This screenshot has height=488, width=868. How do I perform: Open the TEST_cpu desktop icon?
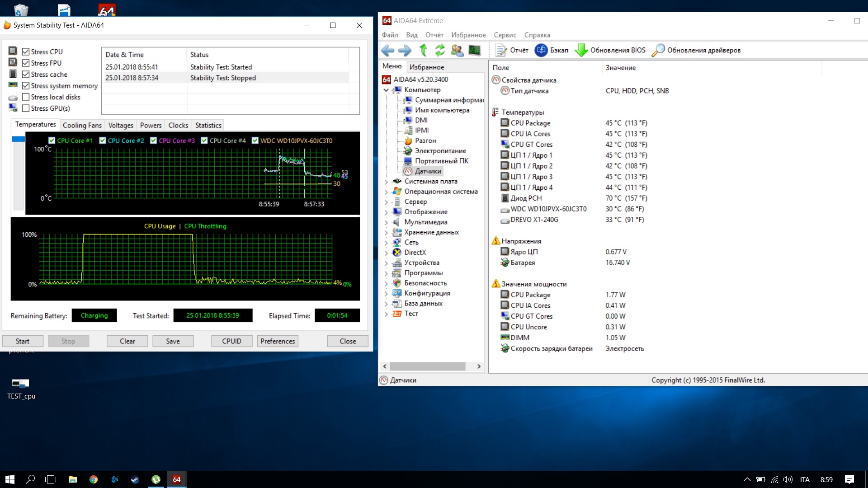coord(21,389)
